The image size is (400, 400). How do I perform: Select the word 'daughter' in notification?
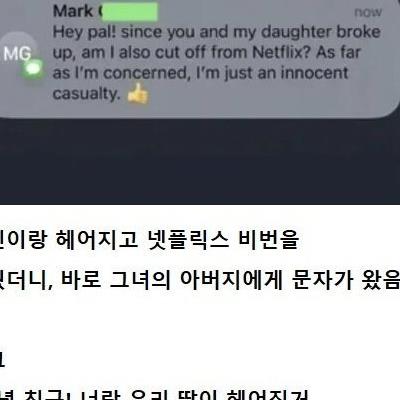(x=296, y=32)
